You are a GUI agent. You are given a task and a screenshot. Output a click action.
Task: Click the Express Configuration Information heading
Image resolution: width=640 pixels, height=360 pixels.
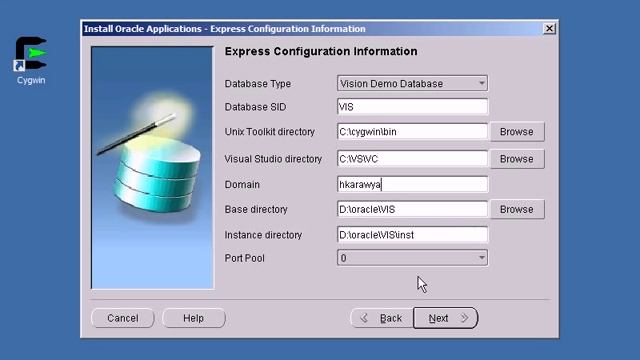321,51
